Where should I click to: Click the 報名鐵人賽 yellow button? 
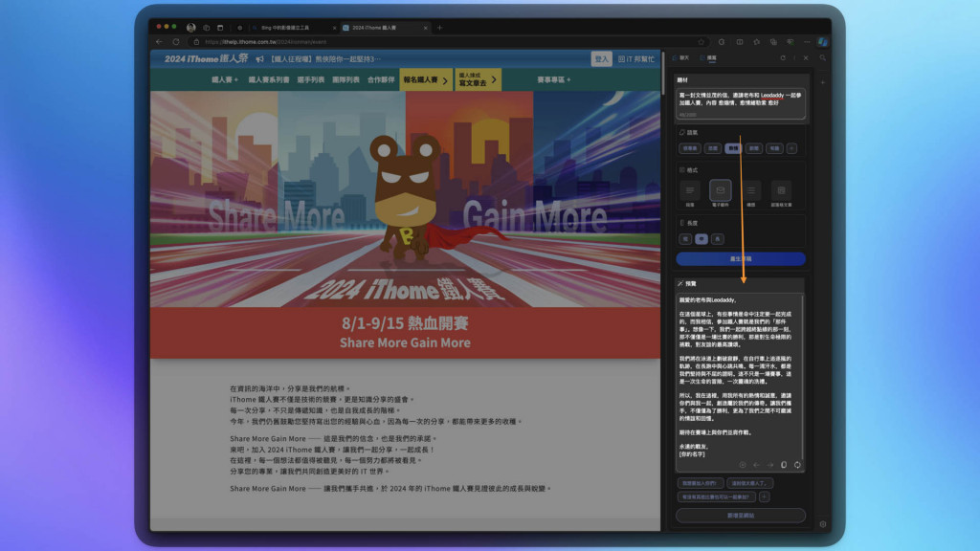tap(426, 80)
